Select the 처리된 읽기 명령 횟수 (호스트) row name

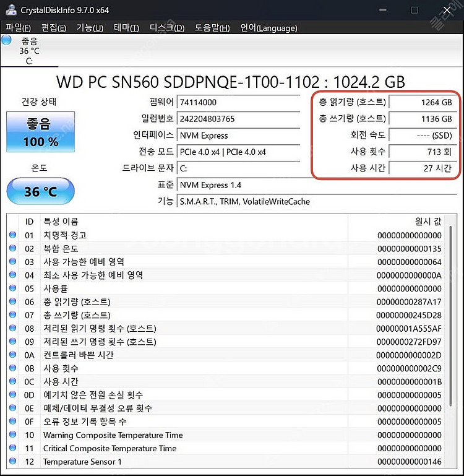point(100,329)
